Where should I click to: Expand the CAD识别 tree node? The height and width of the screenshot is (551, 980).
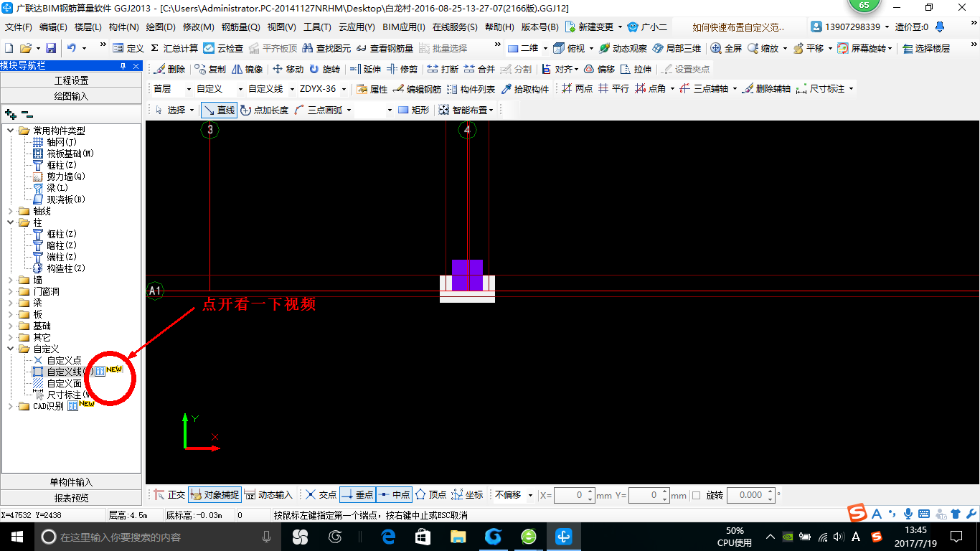(10, 406)
